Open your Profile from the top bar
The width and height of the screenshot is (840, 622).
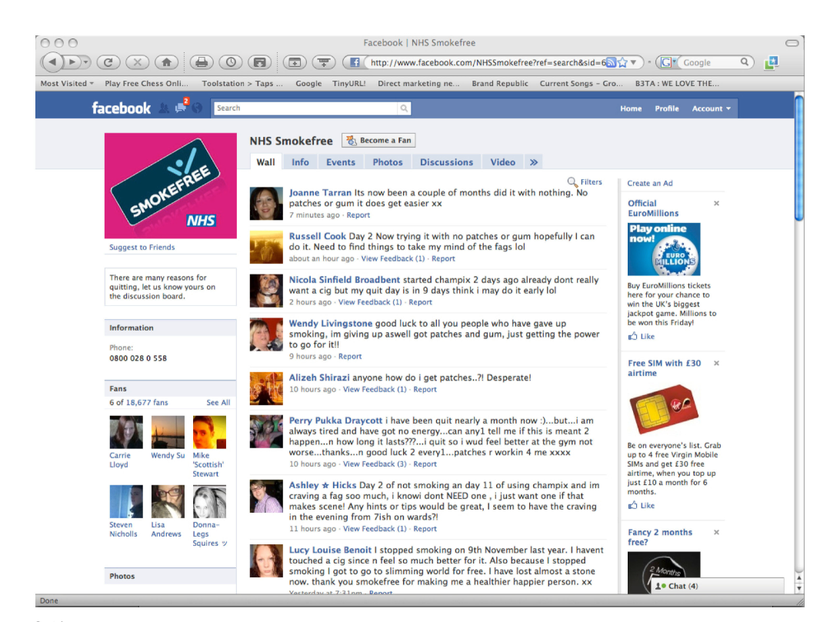[x=666, y=108]
